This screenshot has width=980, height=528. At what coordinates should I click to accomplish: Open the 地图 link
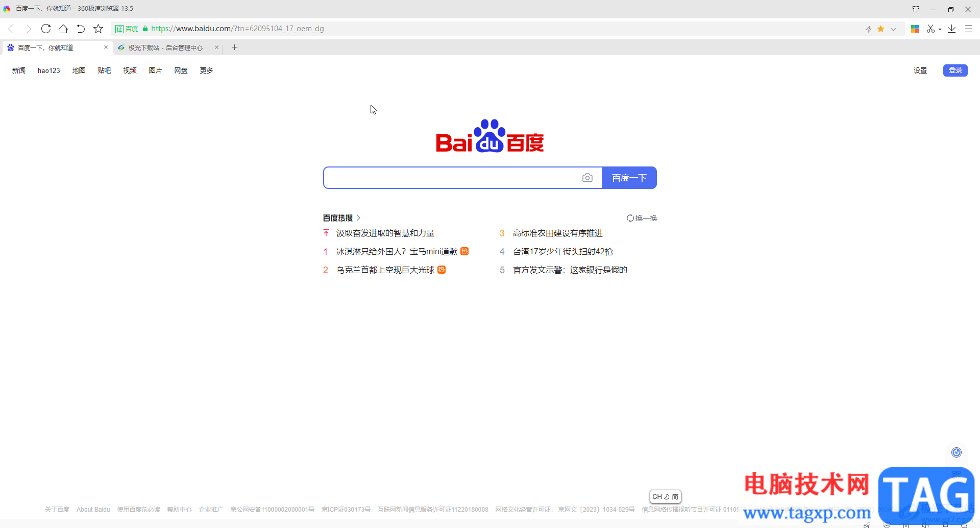79,70
